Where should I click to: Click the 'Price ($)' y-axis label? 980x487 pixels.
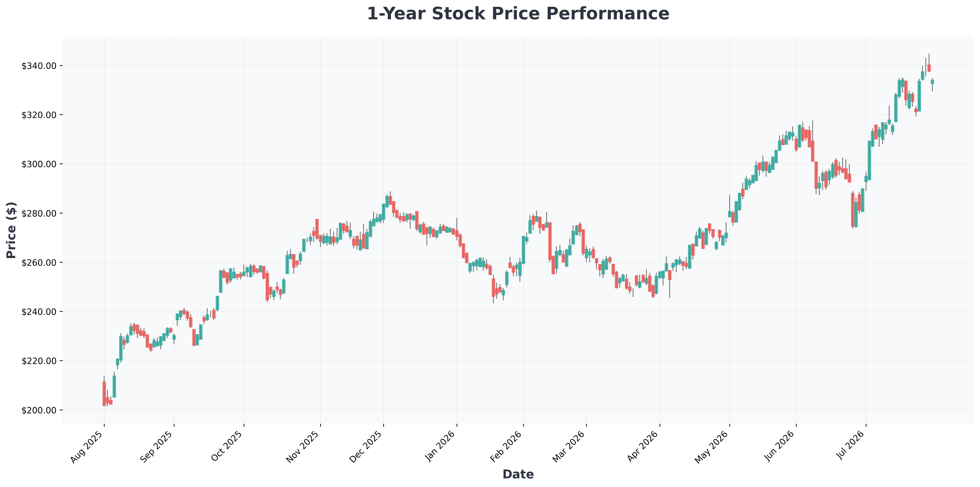coord(11,230)
